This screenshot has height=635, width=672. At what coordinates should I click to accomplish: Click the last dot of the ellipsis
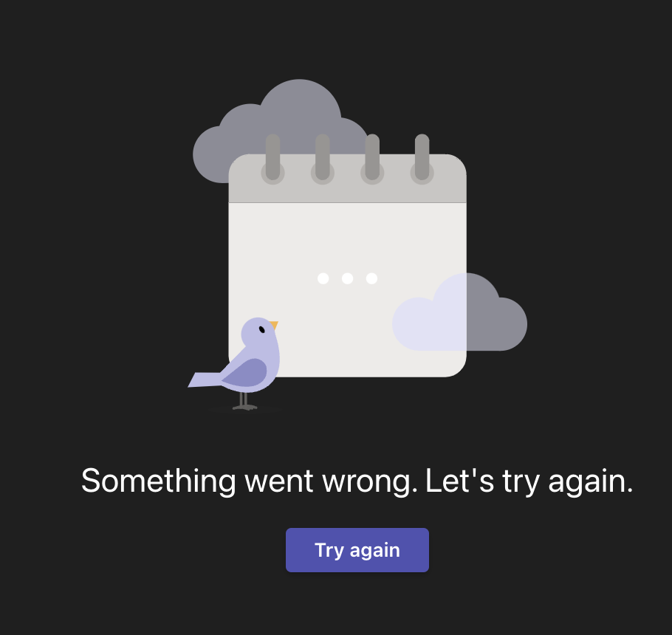tap(371, 278)
